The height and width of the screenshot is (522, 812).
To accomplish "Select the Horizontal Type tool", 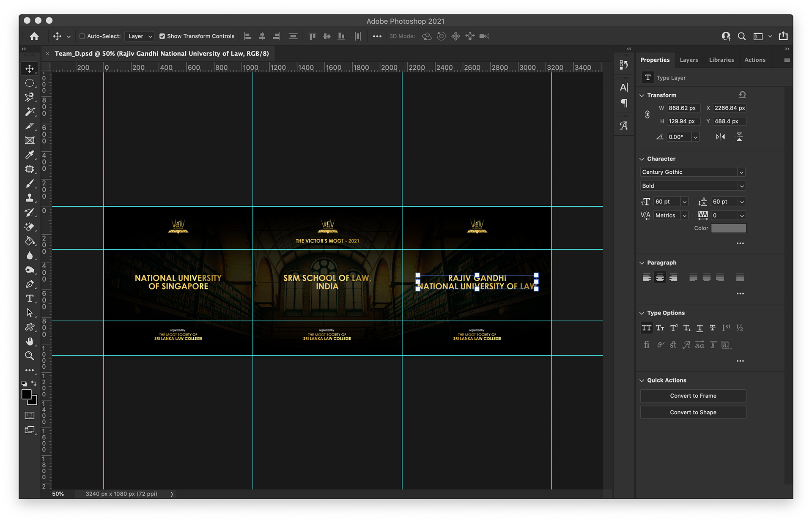I will (30, 299).
